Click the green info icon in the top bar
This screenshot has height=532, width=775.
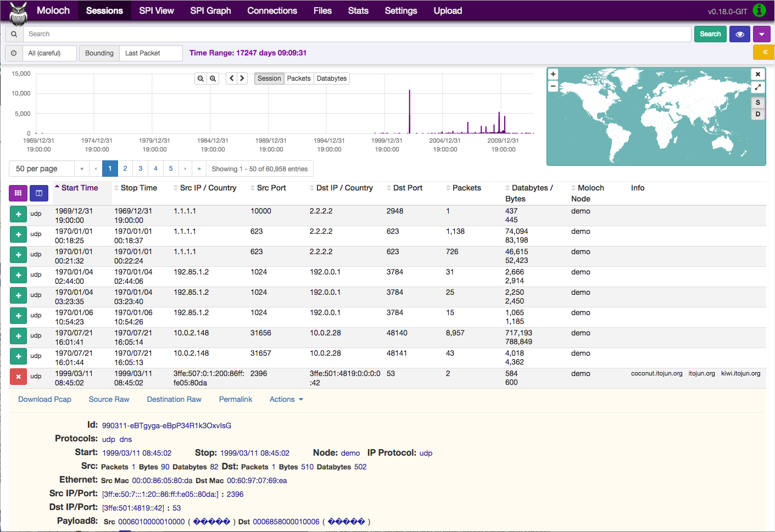pos(760,10)
